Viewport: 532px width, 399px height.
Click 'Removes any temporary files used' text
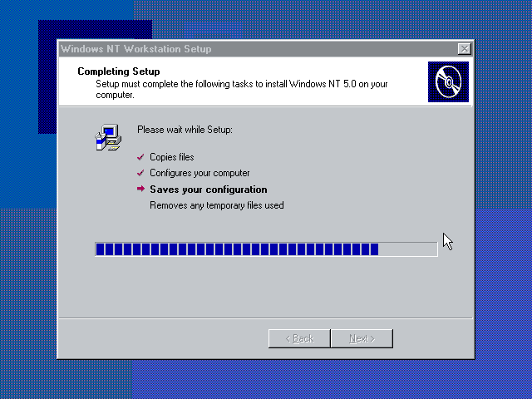[x=217, y=205]
